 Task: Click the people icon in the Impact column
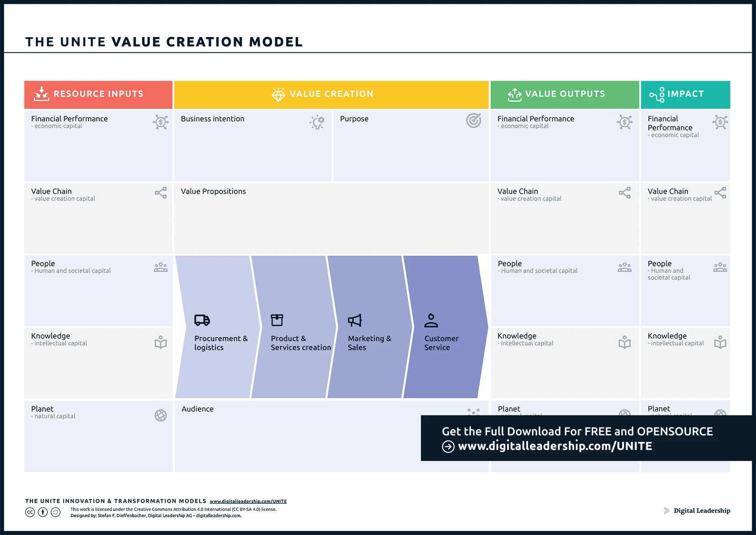click(721, 267)
